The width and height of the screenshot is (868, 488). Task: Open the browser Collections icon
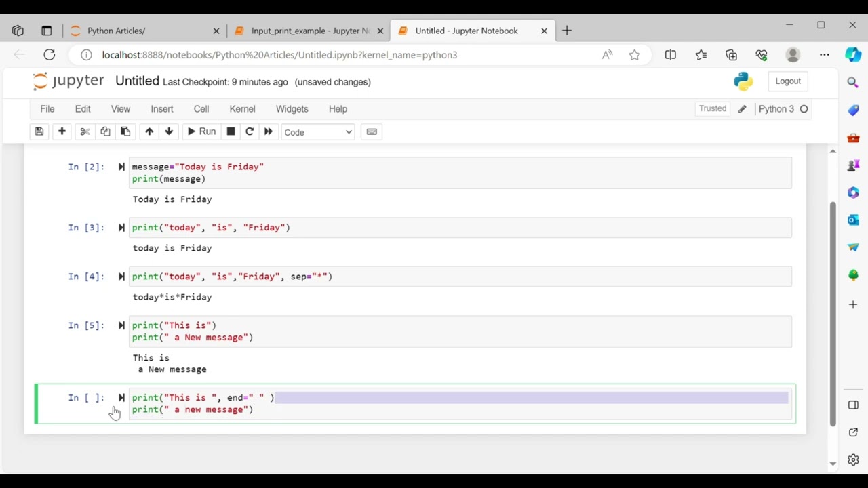tap(731, 55)
